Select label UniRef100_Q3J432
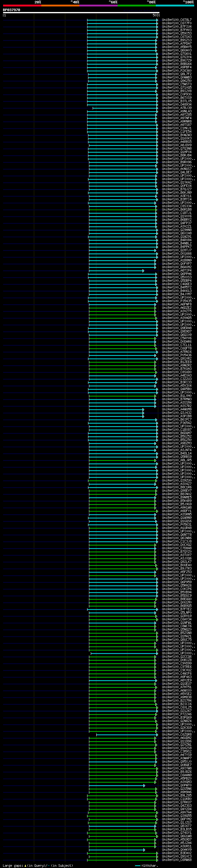This screenshot has width=197, height=868. pyautogui.click(x=176, y=413)
